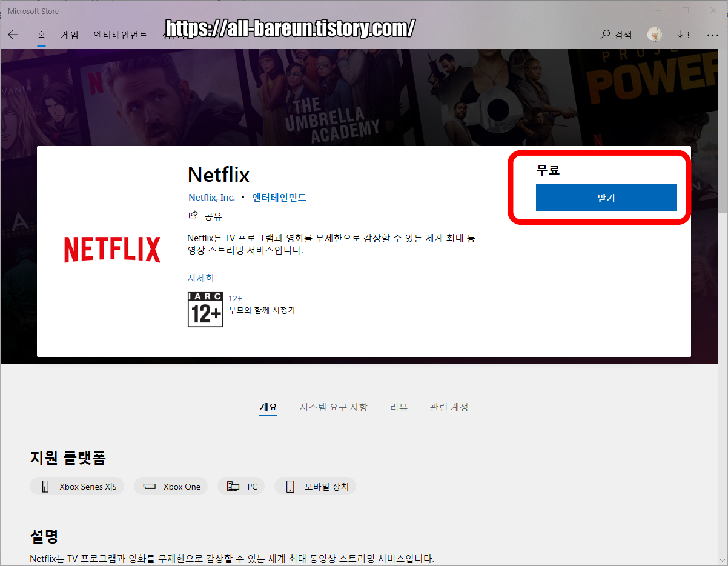The width and height of the screenshot is (728, 566).
Task: Click the Xbox Series X|S platform chip
Action: click(x=77, y=487)
